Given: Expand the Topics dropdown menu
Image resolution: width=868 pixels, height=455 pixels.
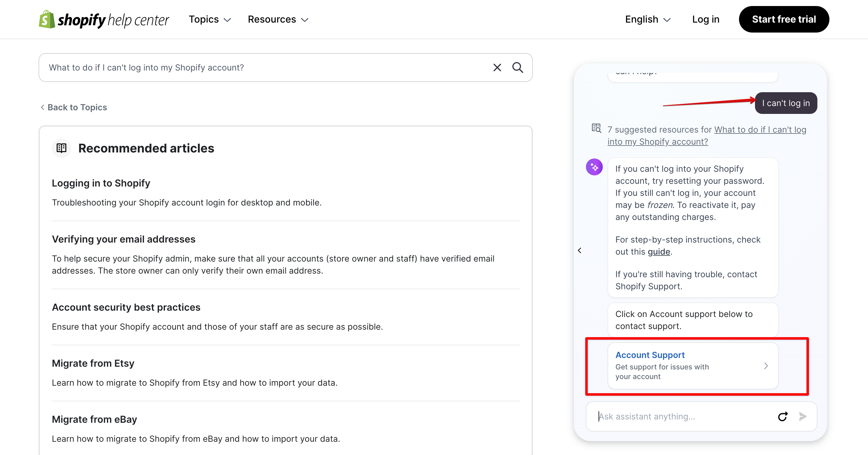Looking at the screenshot, I should 209,20.
